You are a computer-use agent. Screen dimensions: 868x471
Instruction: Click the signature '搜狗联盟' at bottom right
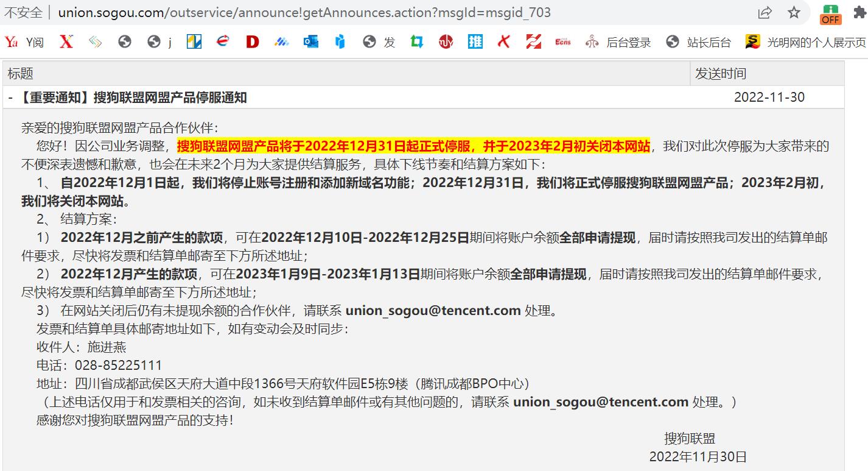(690, 439)
